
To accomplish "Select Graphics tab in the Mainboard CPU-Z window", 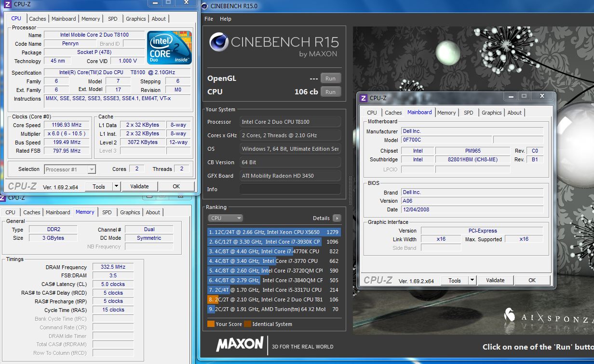I will click(491, 113).
